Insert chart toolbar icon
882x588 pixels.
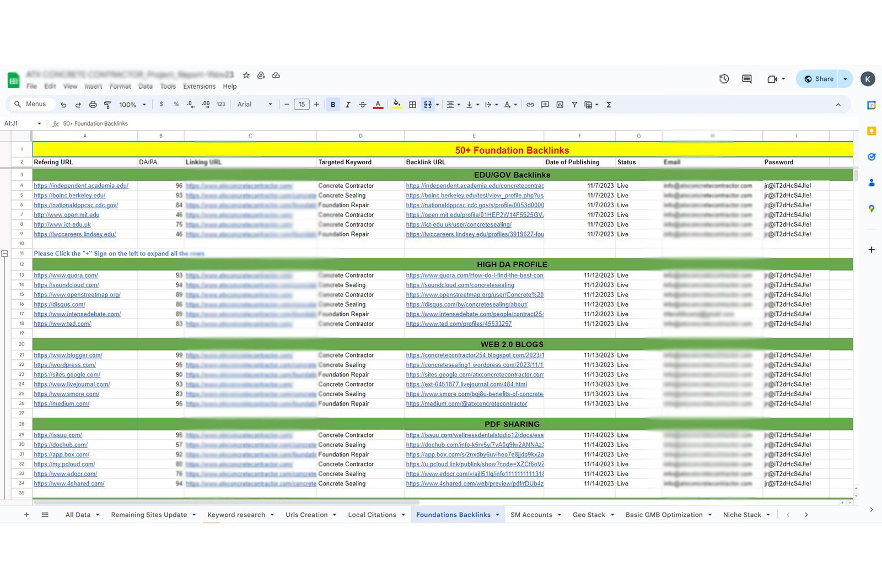point(560,105)
